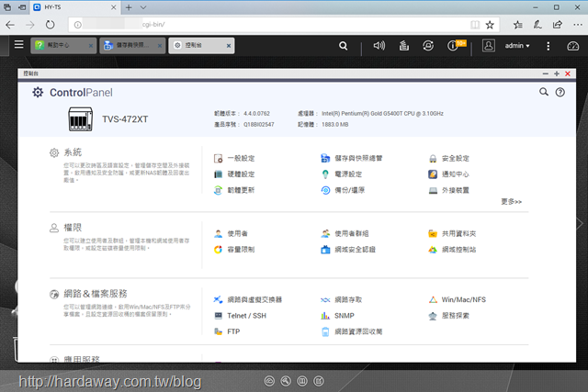
Task: Click Control Panel search magnifier
Action: (x=544, y=92)
